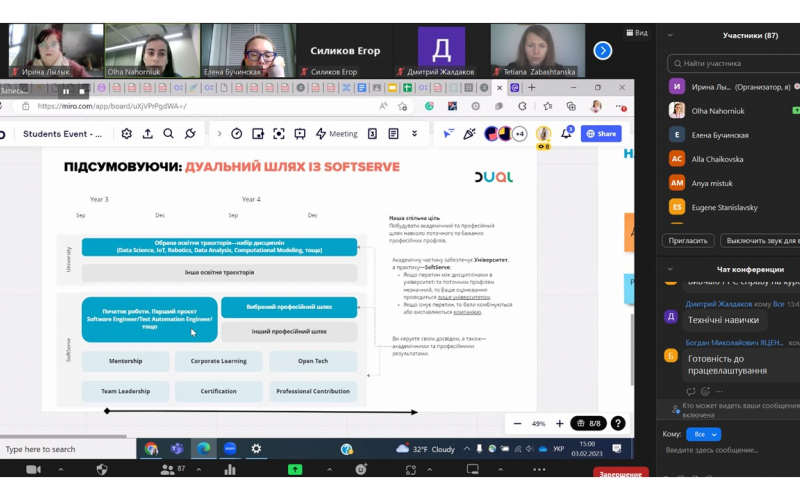800x500 pixels.
Task: Open Miro board settings gear
Action: pos(127,134)
